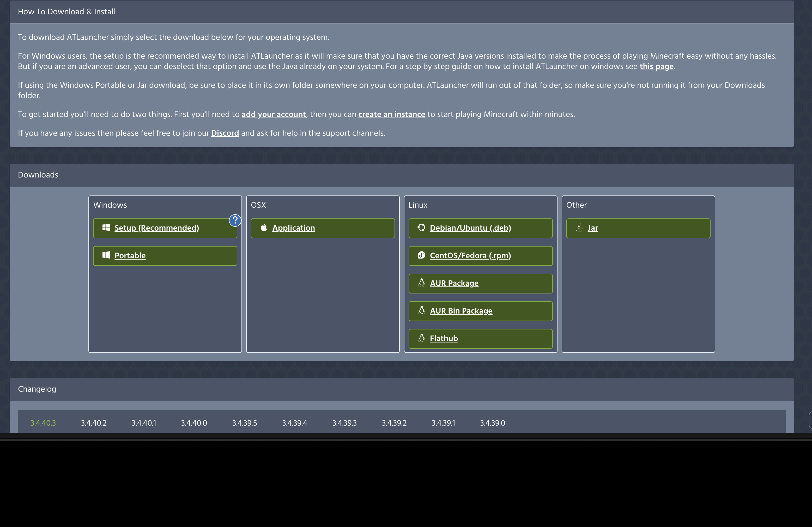Open the AUR Package link

[454, 284]
